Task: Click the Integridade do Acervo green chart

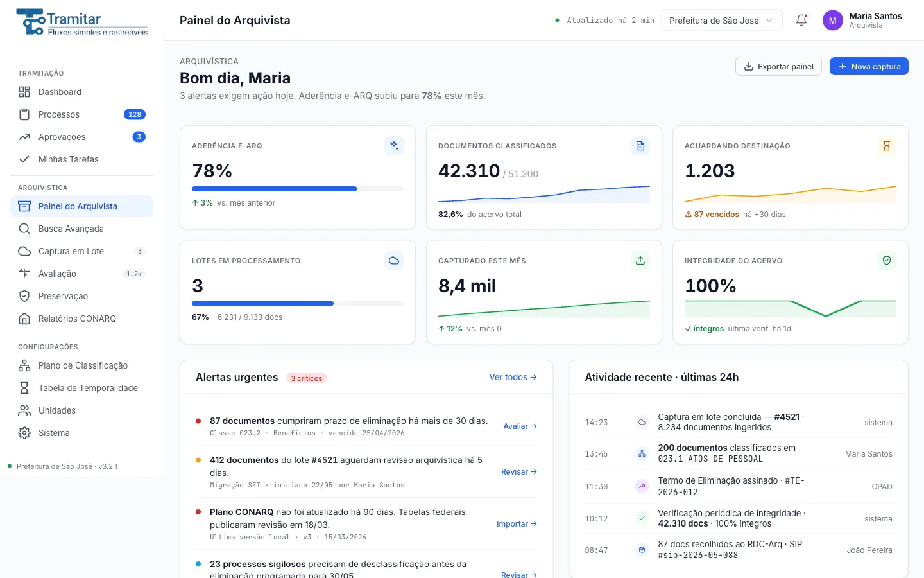Action: click(791, 308)
